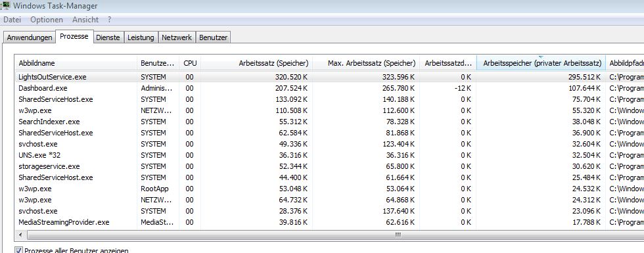Sort by the Benutzername column header

158,63
